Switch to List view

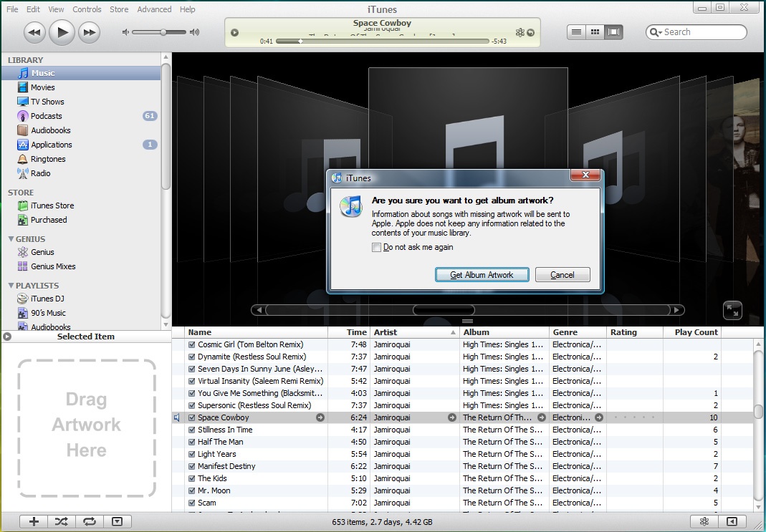pyautogui.click(x=576, y=32)
